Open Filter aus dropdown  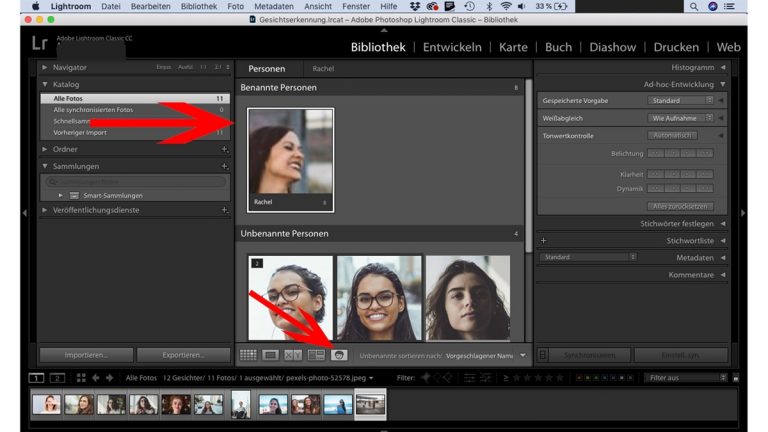coord(686,378)
